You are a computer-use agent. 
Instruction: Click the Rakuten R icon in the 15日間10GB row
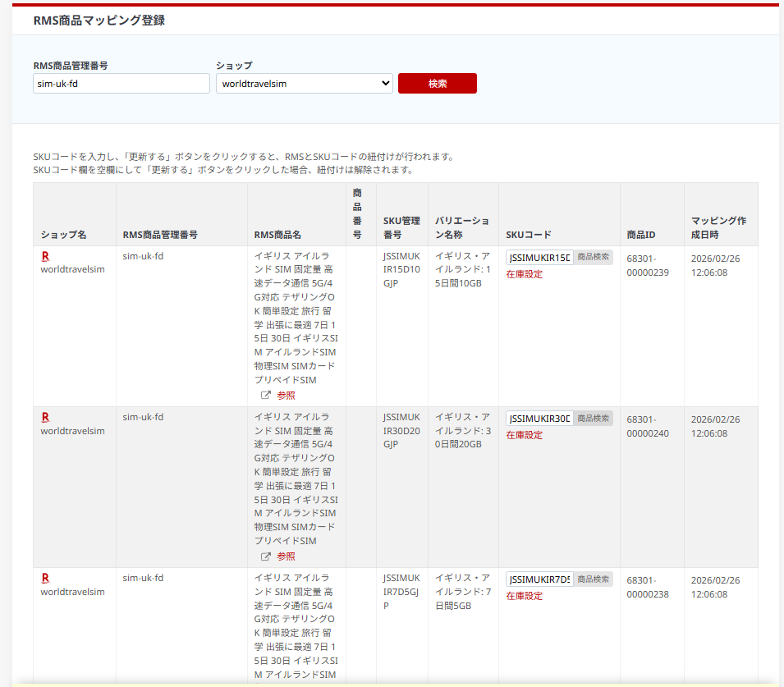click(45, 256)
